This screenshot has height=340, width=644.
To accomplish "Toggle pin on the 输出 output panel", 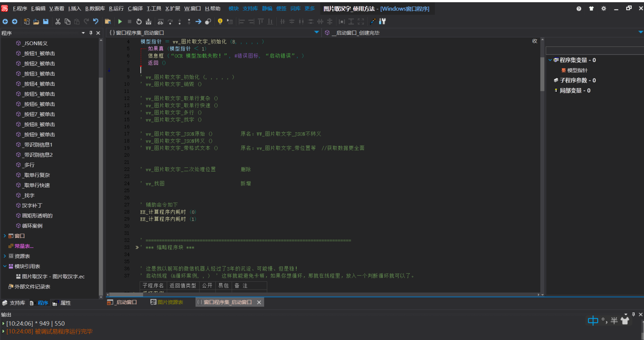I will (x=633, y=314).
